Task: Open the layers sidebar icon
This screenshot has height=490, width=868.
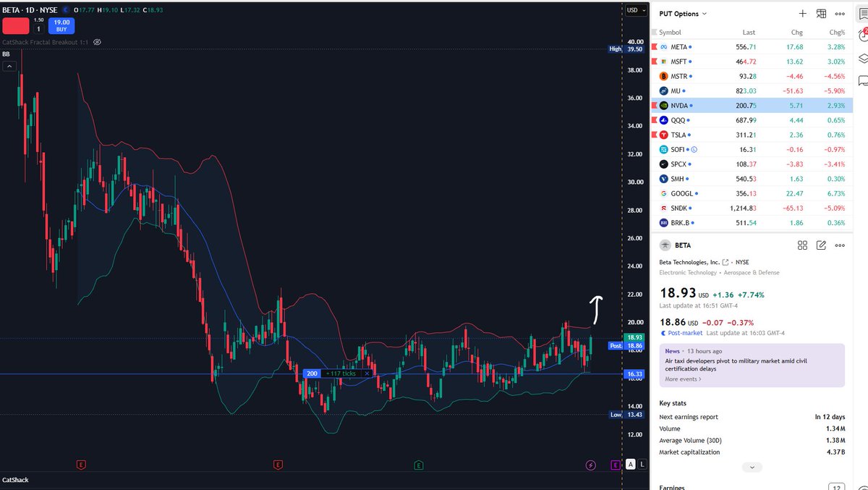Action: pos(862,58)
